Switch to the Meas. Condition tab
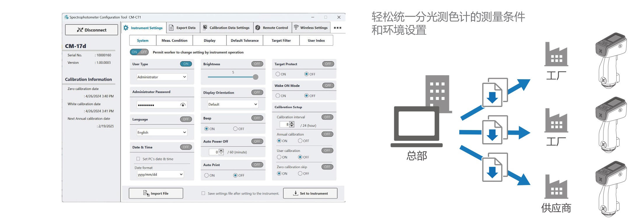644x223 pixels. pyautogui.click(x=174, y=40)
